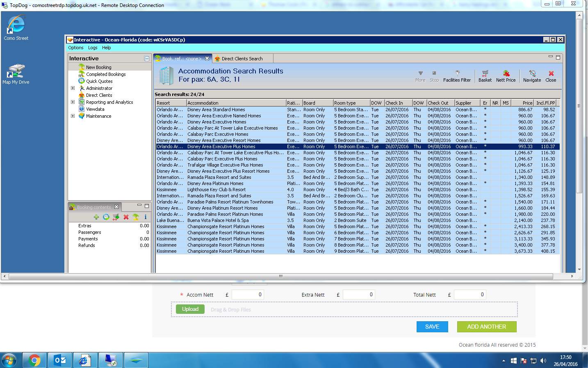
Task: Click the green plus icon in Booking contents
Action: click(x=96, y=217)
